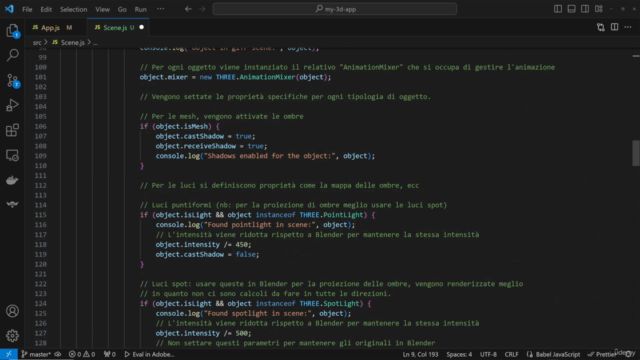Change the UTF-8 file encoding

pos(489,354)
